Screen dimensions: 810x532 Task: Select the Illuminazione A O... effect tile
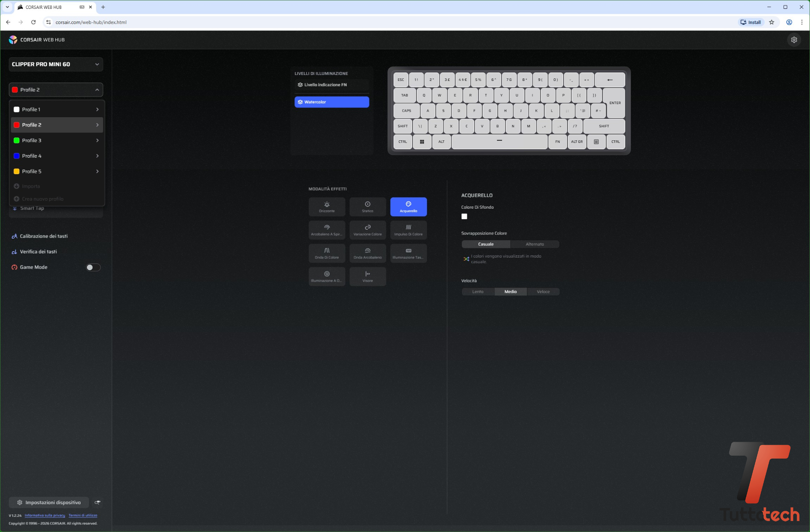click(327, 276)
